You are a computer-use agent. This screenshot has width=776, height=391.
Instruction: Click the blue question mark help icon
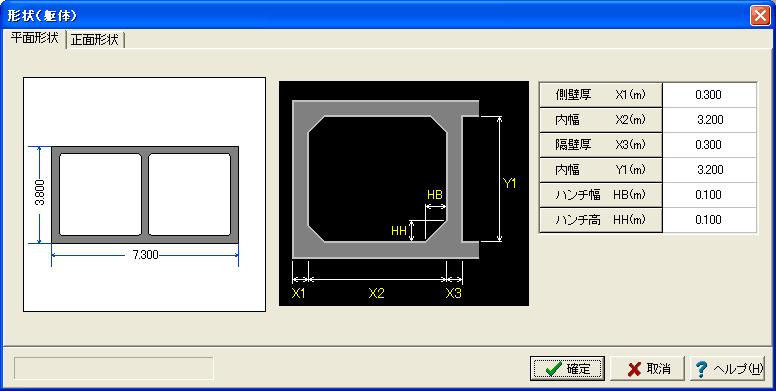(701, 369)
